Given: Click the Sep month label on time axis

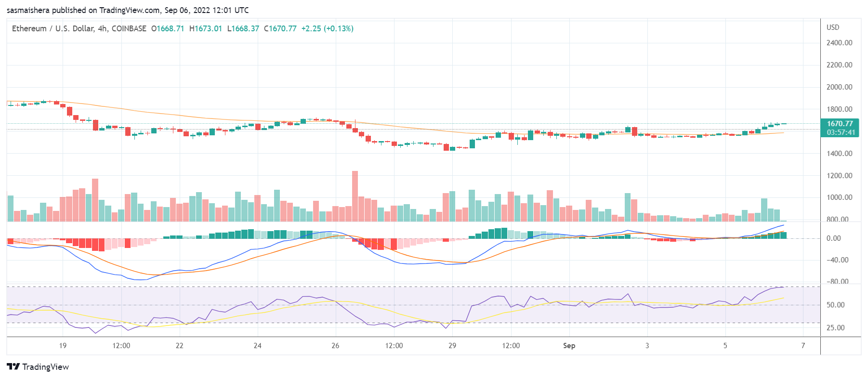Looking at the screenshot, I should (x=569, y=346).
